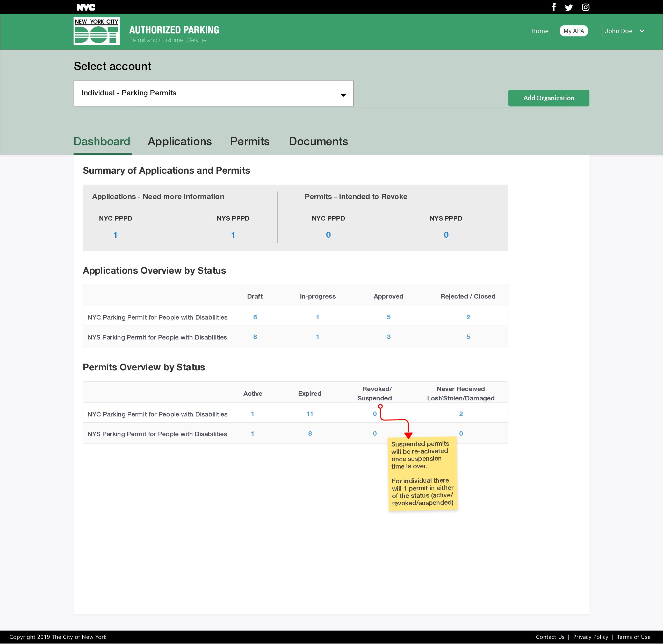The width and height of the screenshot is (663, 644).
Task: Click NYS rejected/closed applications count 5
Action: pos(468,337)
